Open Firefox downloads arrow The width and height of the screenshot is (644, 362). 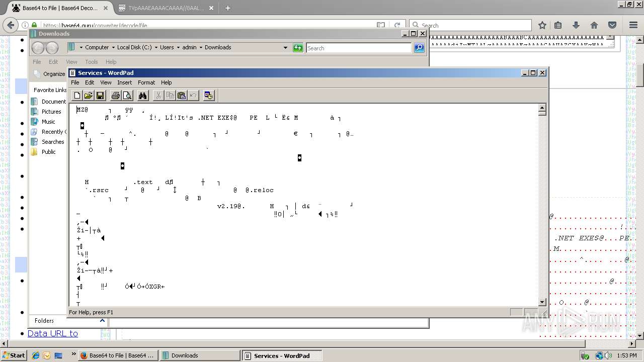[x=576, y=25]
